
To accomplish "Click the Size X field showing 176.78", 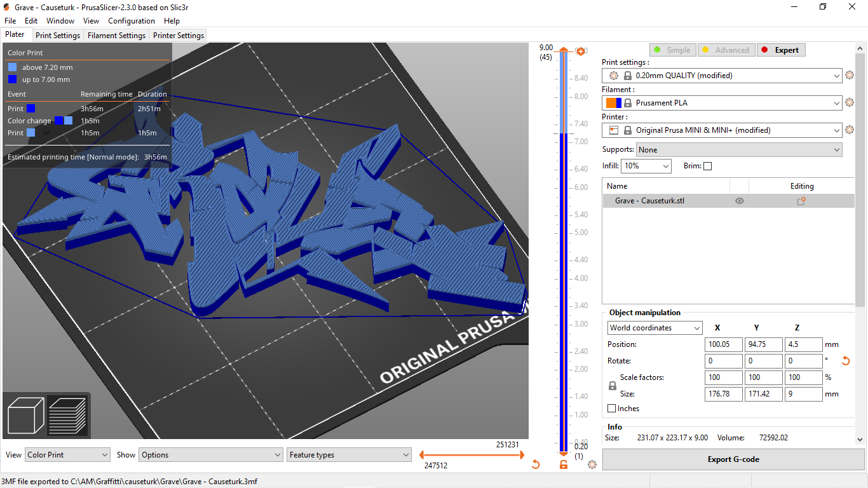I will click(x=724, y=394).
